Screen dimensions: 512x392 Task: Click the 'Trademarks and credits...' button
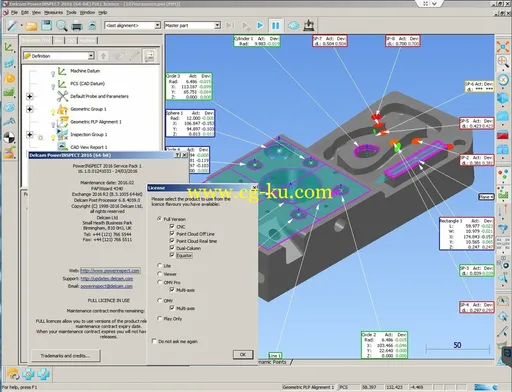click(65, 356)
